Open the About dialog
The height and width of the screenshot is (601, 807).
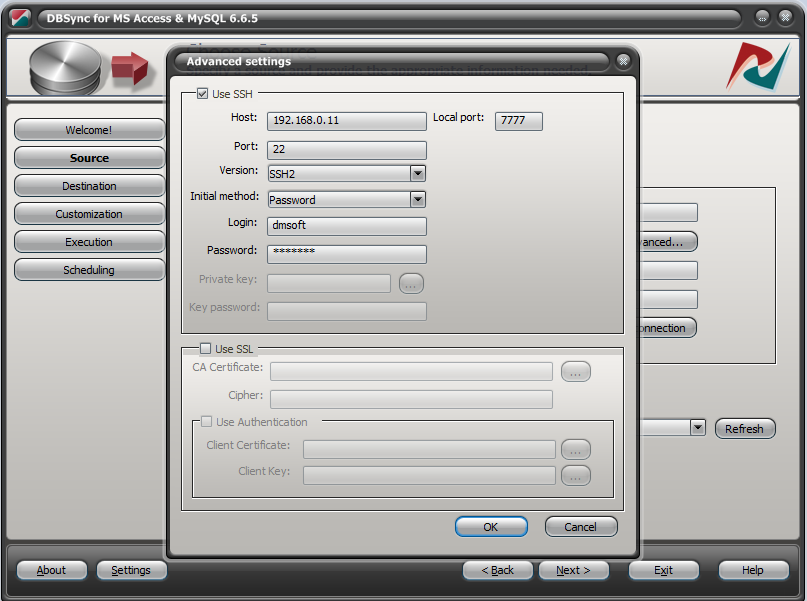[x=51, y=570]
